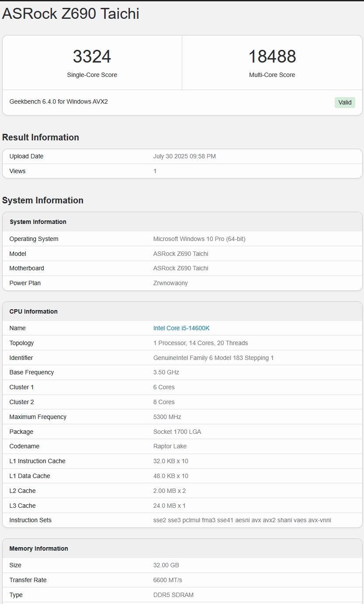The width and height of the screenshot is (364, 604).
Task: Click the 6600 MT/s transfer rate value
Action: click(168, 580)
